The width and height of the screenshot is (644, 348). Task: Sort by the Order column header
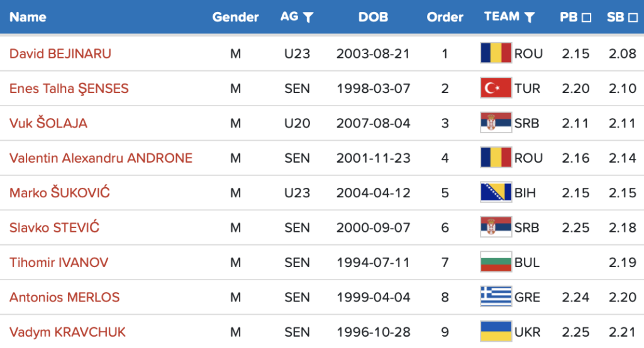coord(445,17)
